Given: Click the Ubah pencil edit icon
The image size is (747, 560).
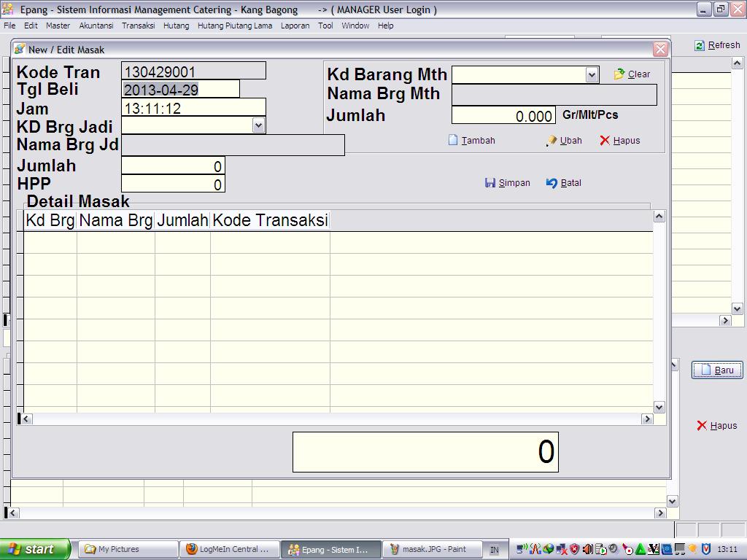Looking at the screenshot, I should [x=551, y=141].
